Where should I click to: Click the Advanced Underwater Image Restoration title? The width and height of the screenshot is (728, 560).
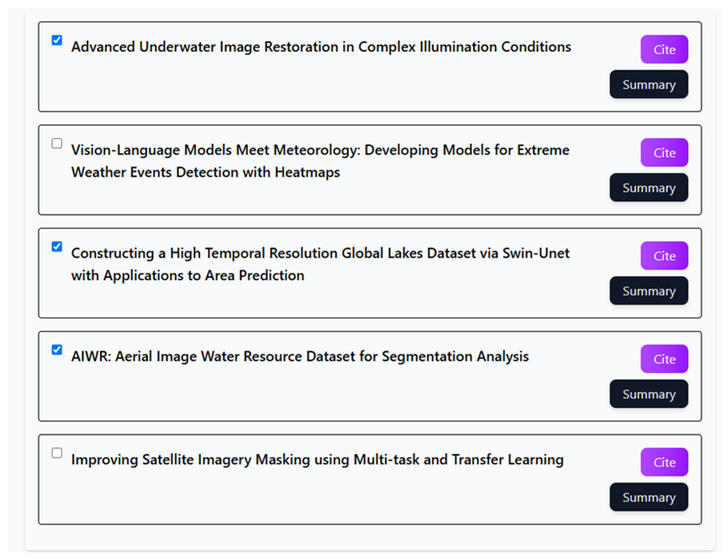[x=321, y=47]
